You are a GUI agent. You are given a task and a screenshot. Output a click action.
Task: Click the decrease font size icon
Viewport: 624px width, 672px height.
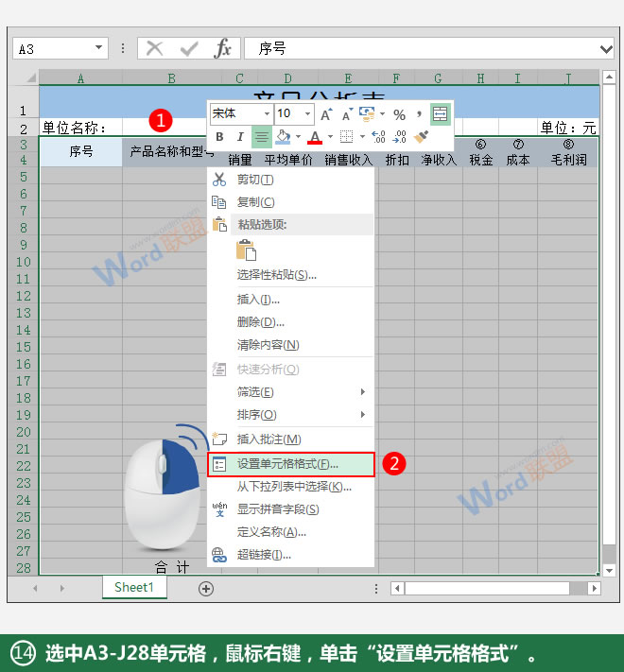point(347,114)
